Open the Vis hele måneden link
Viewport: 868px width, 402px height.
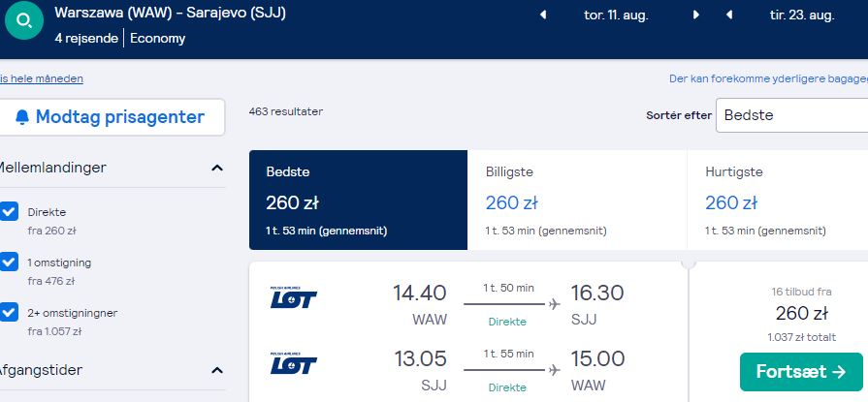tap(42, 78)
